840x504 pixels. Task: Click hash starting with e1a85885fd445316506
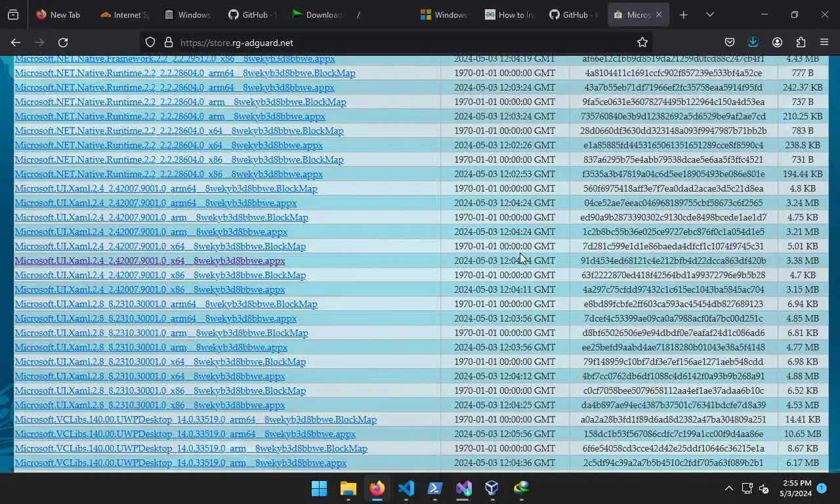(x=673, y=145)
